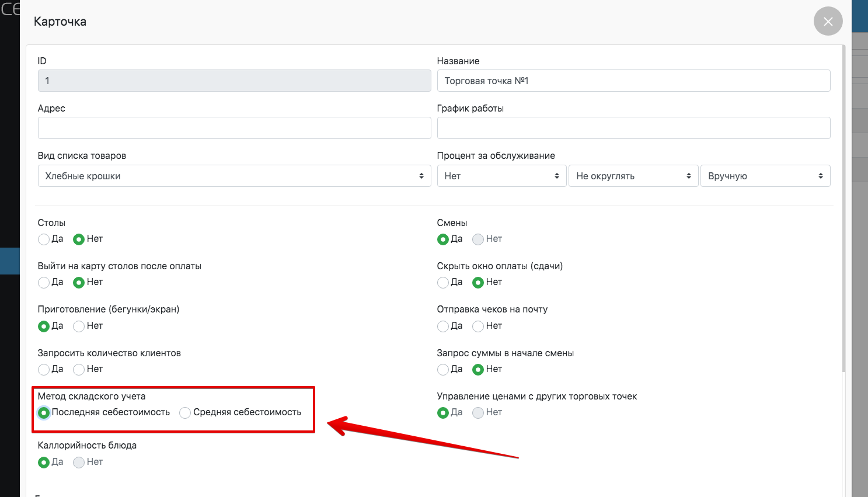Select Нет for Смены
This screenshot has height=497, width=868.
click(x=478, y=239)
